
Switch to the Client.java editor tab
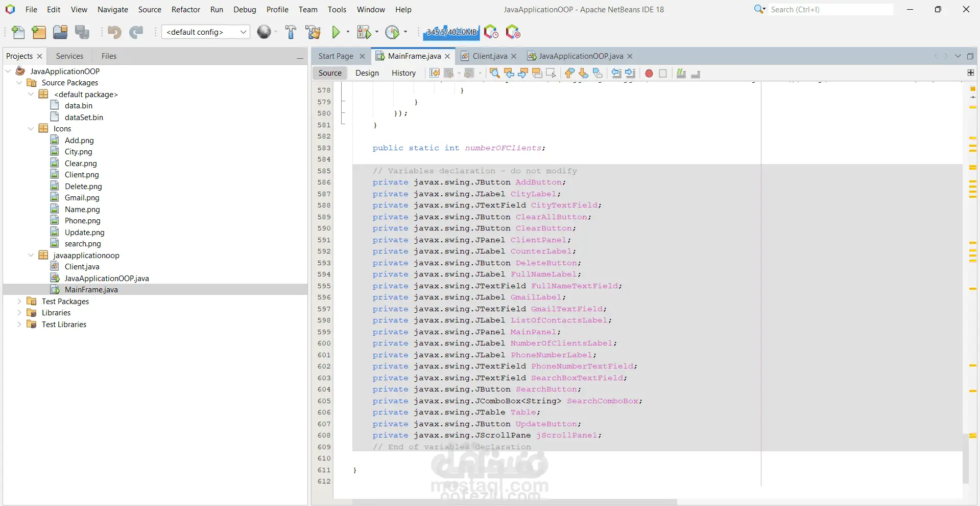(489, 56)
